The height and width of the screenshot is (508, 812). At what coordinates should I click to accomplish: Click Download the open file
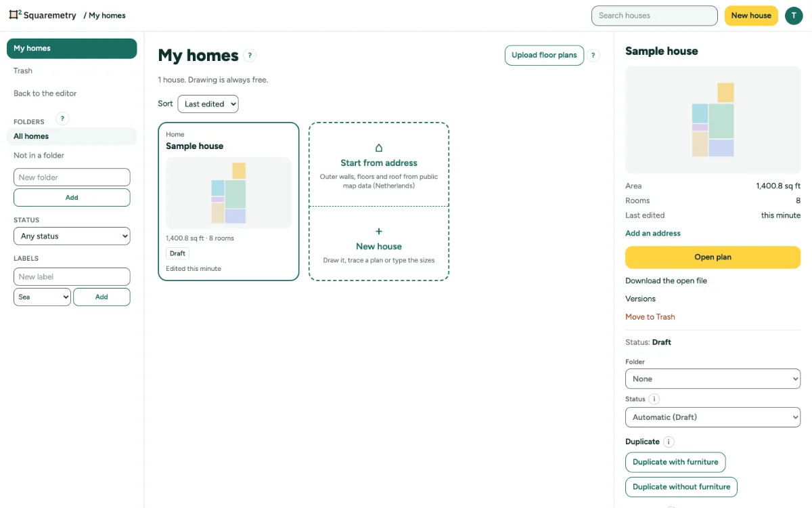pos(666,280)
